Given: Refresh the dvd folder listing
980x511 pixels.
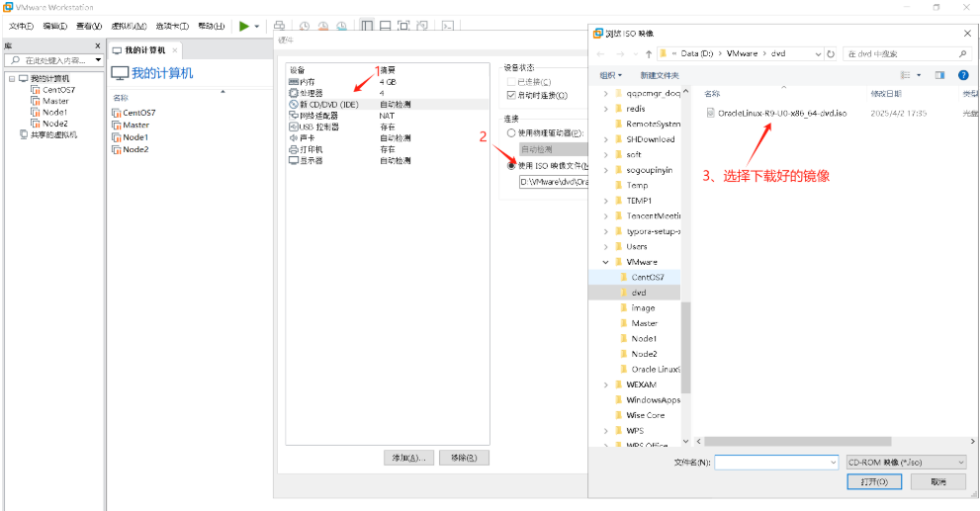Looking at the screenshot, I should click(831, 53).
